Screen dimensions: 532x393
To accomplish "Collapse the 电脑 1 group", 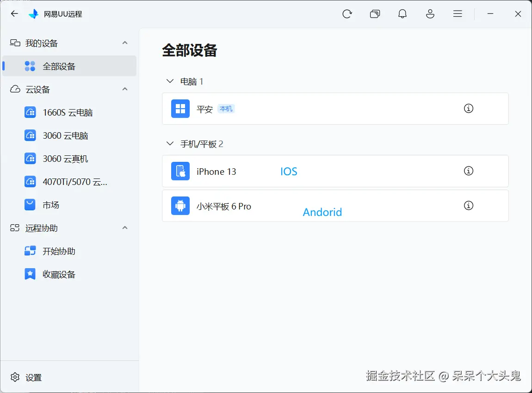I will pyautogui.click(x=170, y=81).
